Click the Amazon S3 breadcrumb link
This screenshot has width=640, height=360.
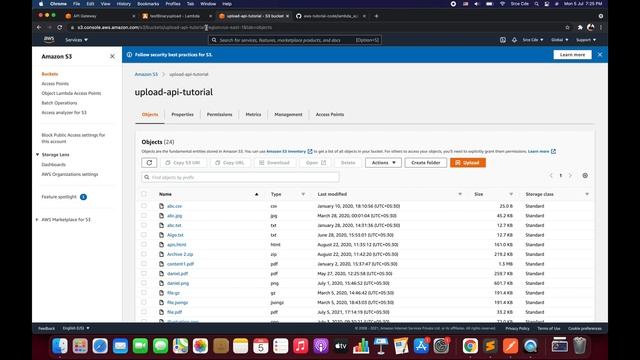click(146, 74)
